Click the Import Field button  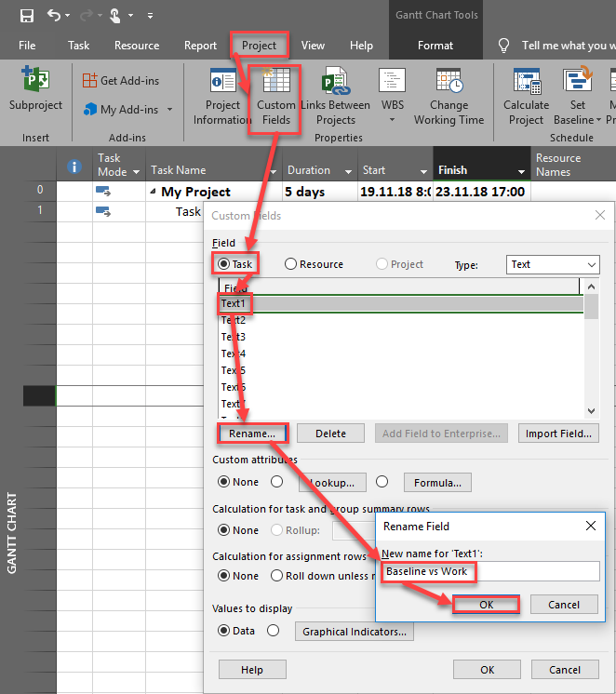pos(557,434)
